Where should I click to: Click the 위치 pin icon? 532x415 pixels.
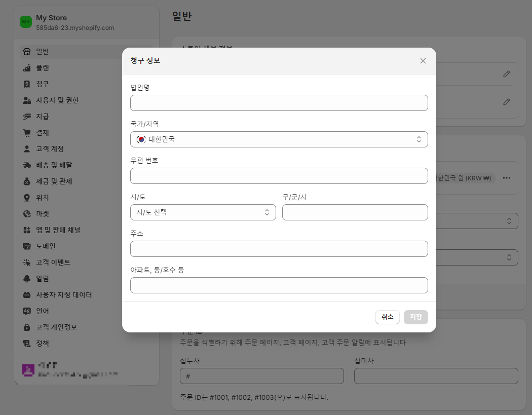click(27, 198)
